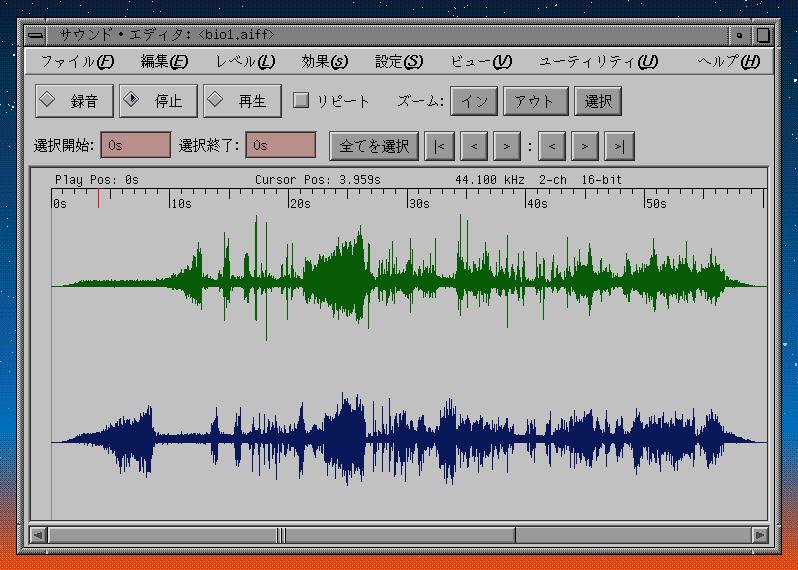Move selection end left, < button after colon
The height and width of the screenshot is (570, 798).
point(552,146)
